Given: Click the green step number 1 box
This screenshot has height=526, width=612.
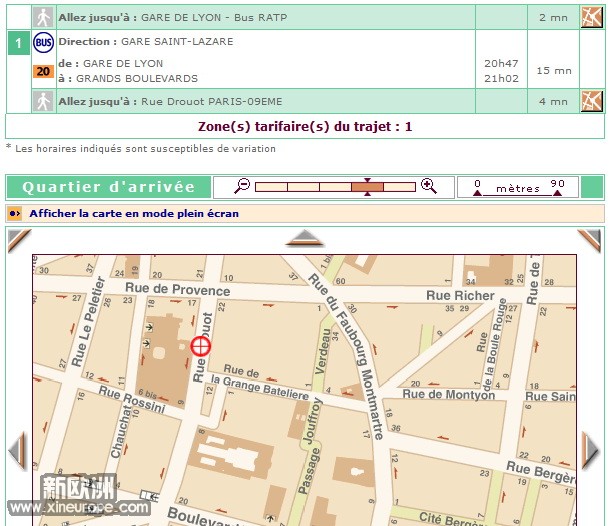Looking at the screenshot, I should click(19, 43).
